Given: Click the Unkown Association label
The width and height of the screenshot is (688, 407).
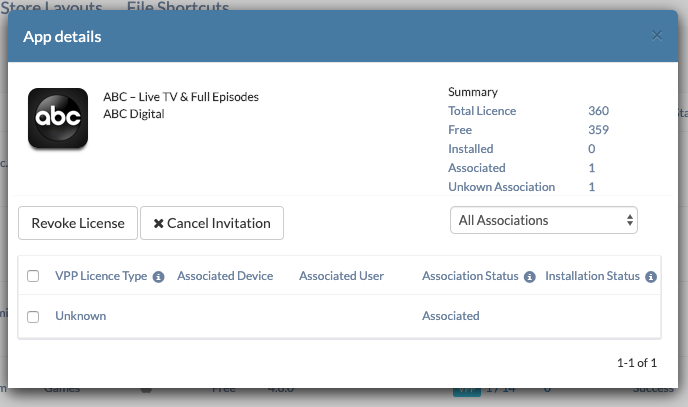Looking at the screenshot, I should point(502,187).
